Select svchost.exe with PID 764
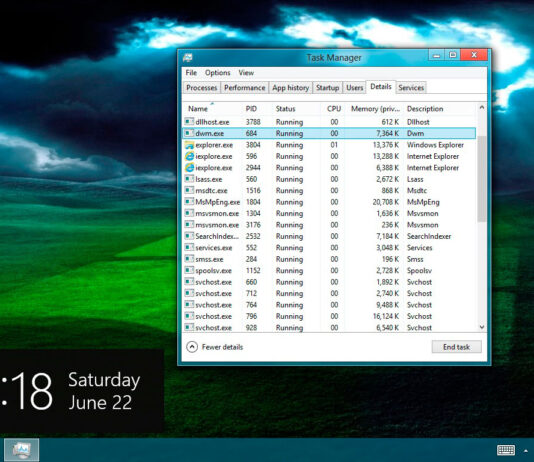The width and height of the screenshot is (534, 462). (329, 305)
